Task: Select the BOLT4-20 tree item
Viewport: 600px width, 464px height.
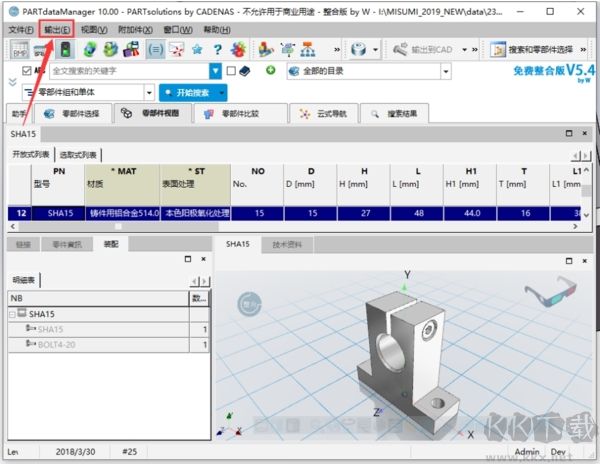Action: click(57, 345)
